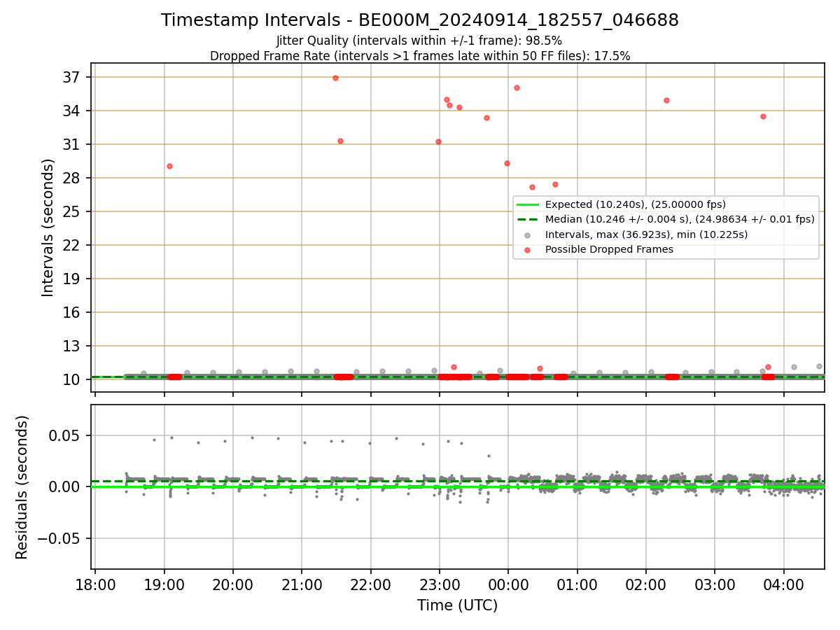Click the gray dot marker in the legend
Viewport: 840px width, 630px height.
pyautogui.click(x=528, y=234)
